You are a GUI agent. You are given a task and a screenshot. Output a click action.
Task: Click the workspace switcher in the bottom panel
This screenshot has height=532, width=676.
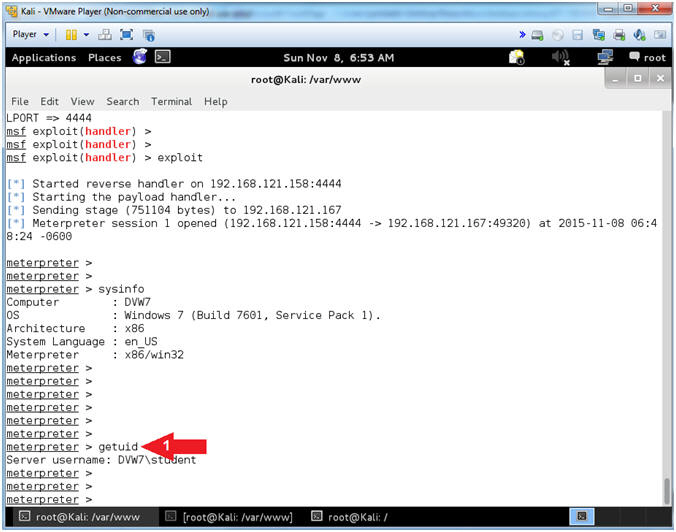coord(582,516)
